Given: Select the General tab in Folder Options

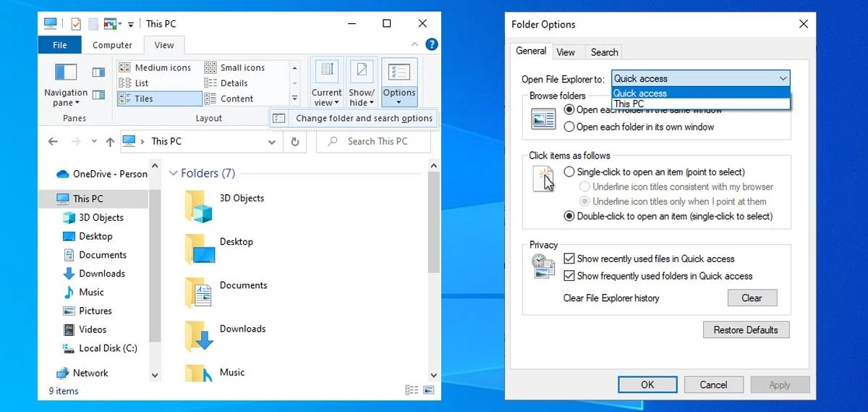Looking at the screenshot, I should 531,51.
